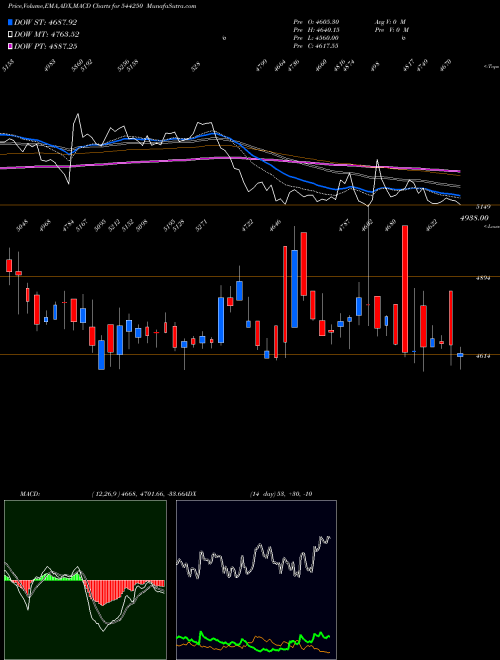Click the tallest red candlestick near 4938

(405, 289)
